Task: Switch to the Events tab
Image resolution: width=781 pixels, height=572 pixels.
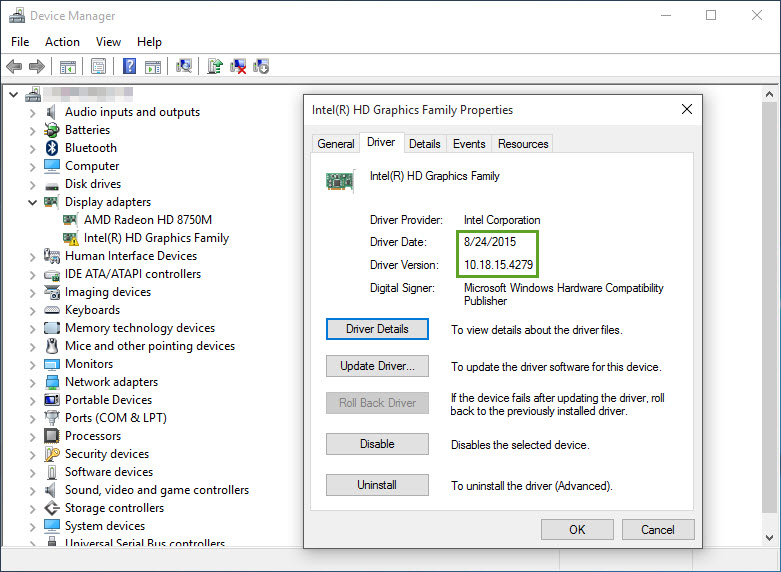Action: 469,144
